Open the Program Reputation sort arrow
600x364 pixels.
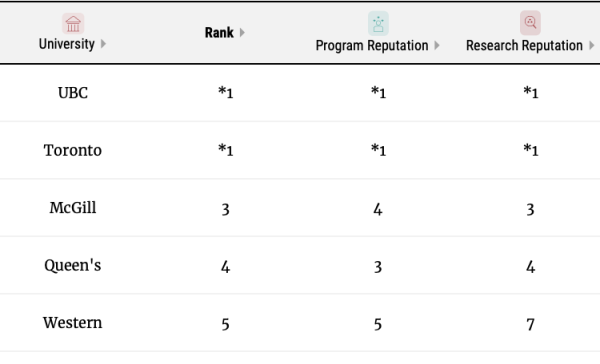point(437,46)
